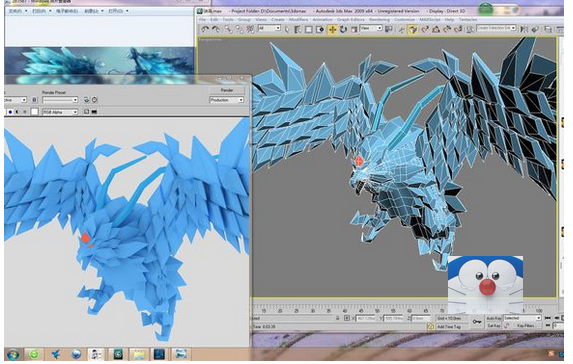Open the selection filter All dropdown
This screenshot has width=573, height=364.
(x=269, y=28)
